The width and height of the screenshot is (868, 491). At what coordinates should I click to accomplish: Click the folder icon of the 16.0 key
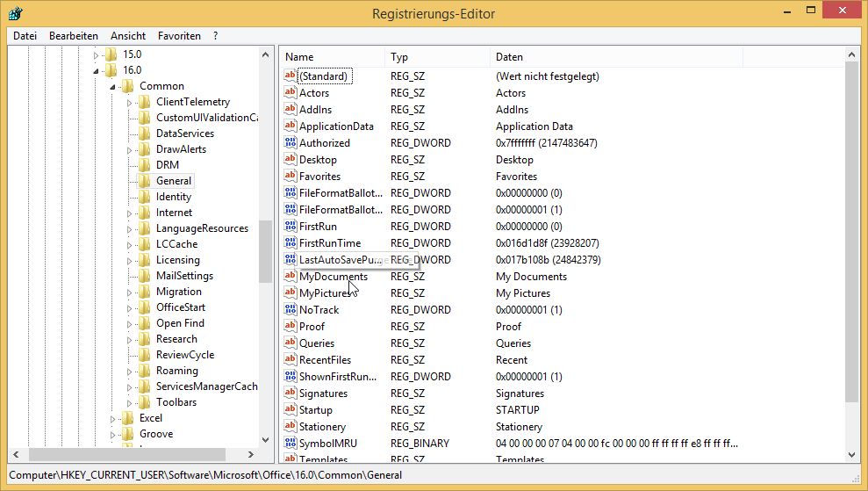click(111, 69)
